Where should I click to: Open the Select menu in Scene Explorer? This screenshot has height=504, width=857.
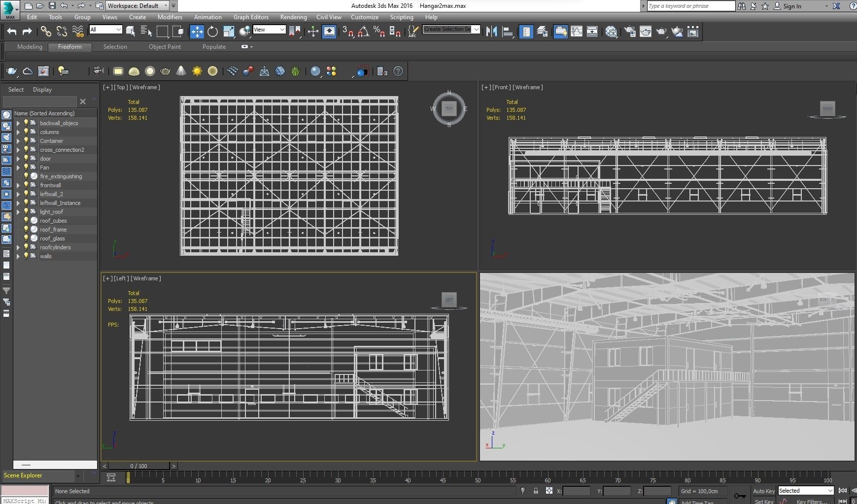(16, 90)
